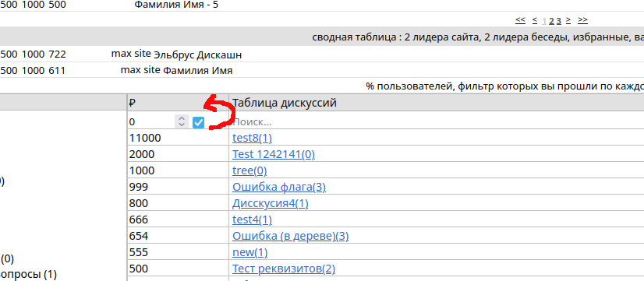Select the ₽ cell in the tree(0) row
Image resolution: width=644 pixels, height=281 pixels.
[x=178, y=170]
